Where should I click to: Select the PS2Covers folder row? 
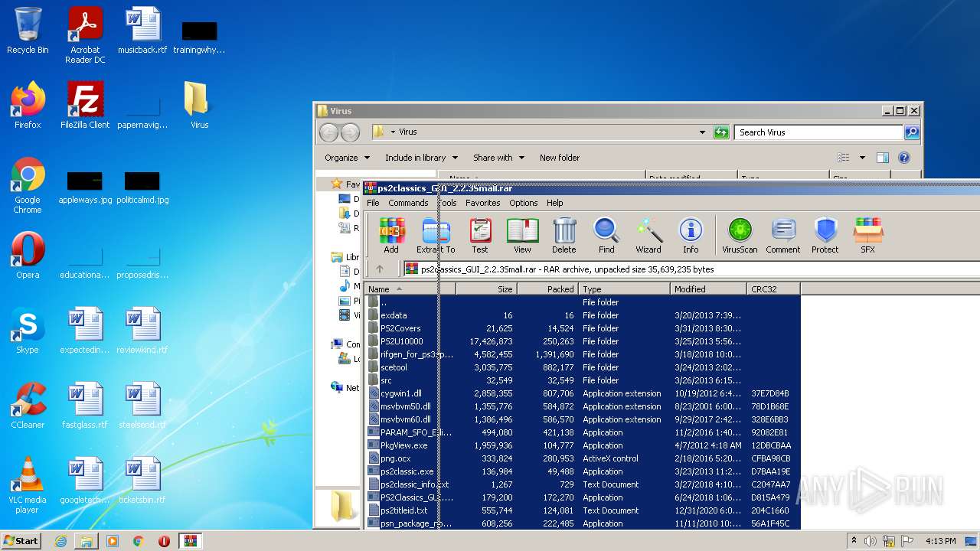582,328
